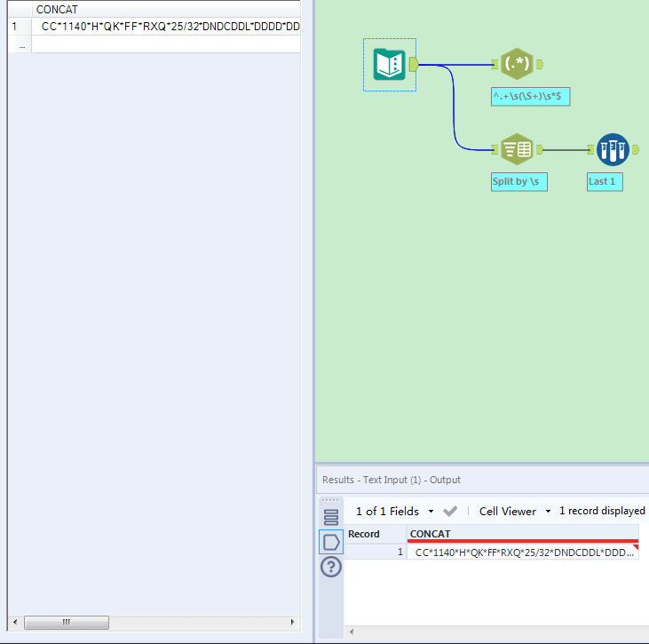This screenshot has height=644, width=649.
Task: Click the new empty row in config grid
Action: pyautogui.click(x=166, y=44)
